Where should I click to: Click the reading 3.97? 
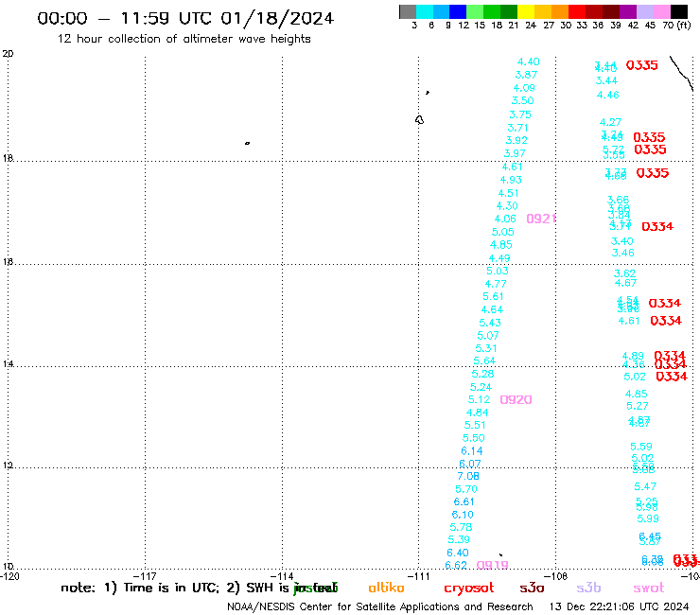[515, 153]
